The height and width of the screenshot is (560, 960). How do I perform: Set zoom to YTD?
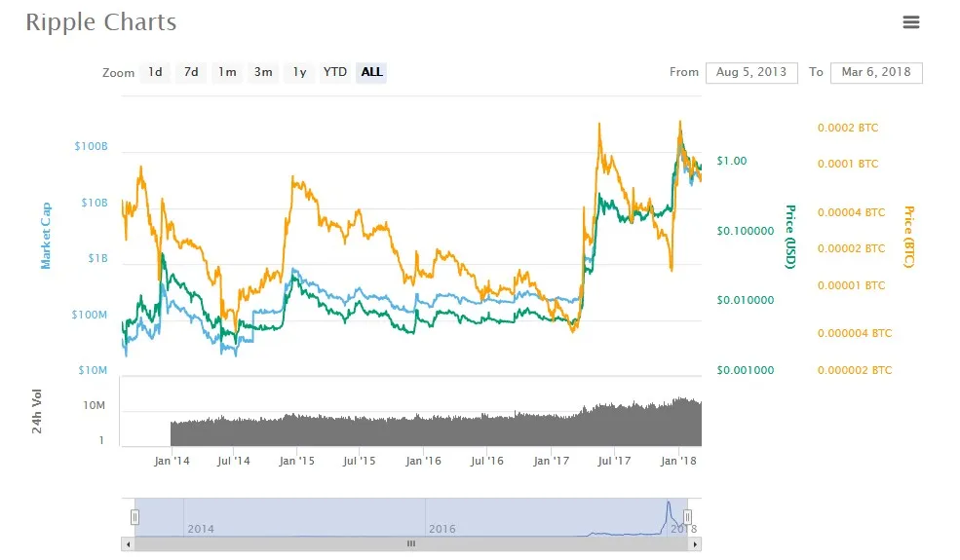pos(335,72)
